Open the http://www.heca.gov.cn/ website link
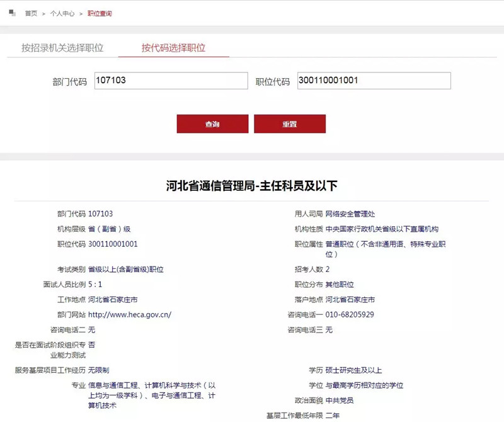The image size is (504, 422). [x=130, y=315]
